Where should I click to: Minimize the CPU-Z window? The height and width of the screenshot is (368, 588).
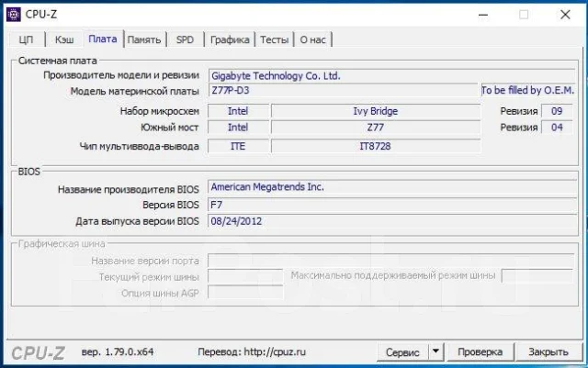[483, 15]
